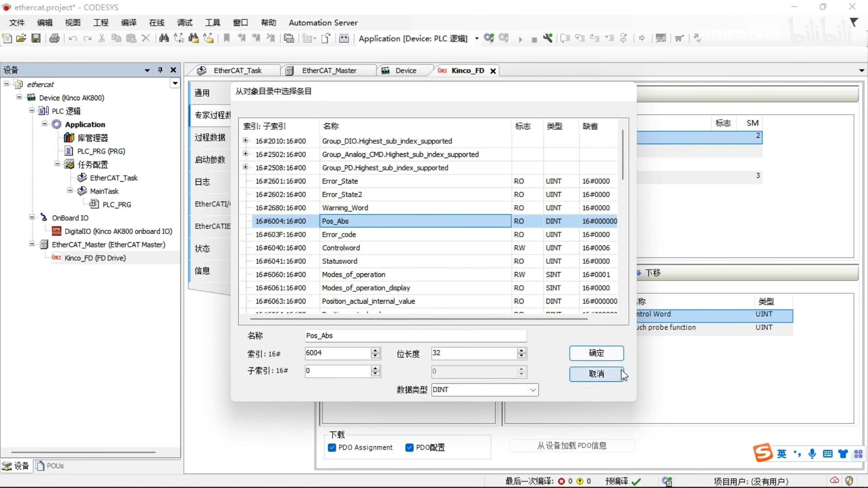The image size is (868, 488).
Task: Increase the 索引 16# value with up stepper
Action: click(375, 351)
